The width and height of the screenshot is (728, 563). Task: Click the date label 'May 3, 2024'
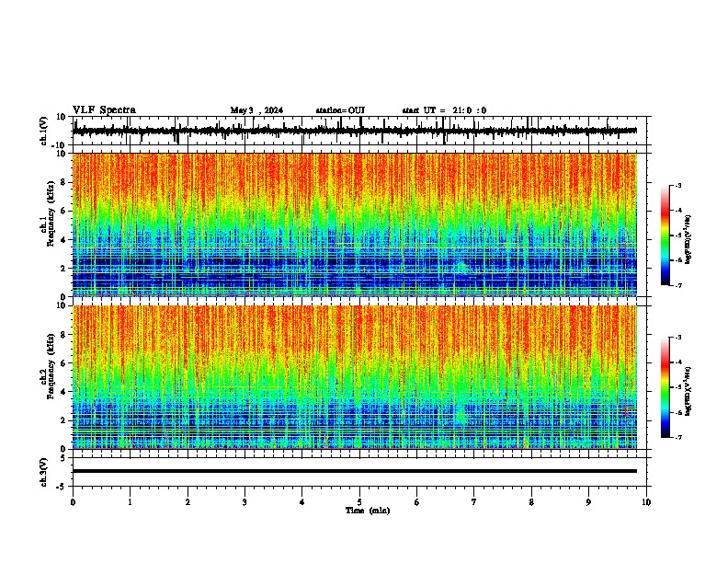[x=256, y=110]
